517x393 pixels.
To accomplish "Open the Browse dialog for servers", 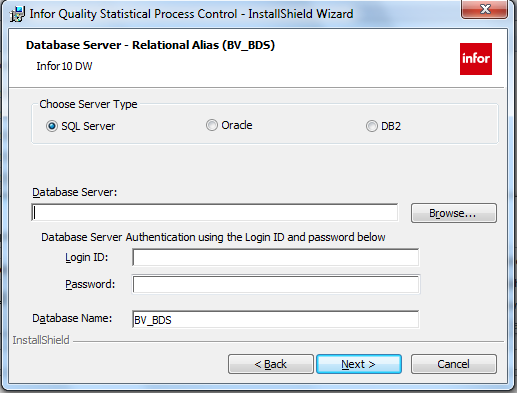I will click(x=454, y=213).
